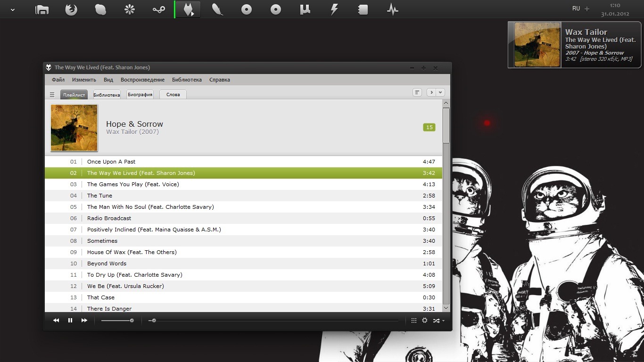The height and width of the screenshot is (362, 644).
Task: Open the Изменить menu
Action: point(84,80)
